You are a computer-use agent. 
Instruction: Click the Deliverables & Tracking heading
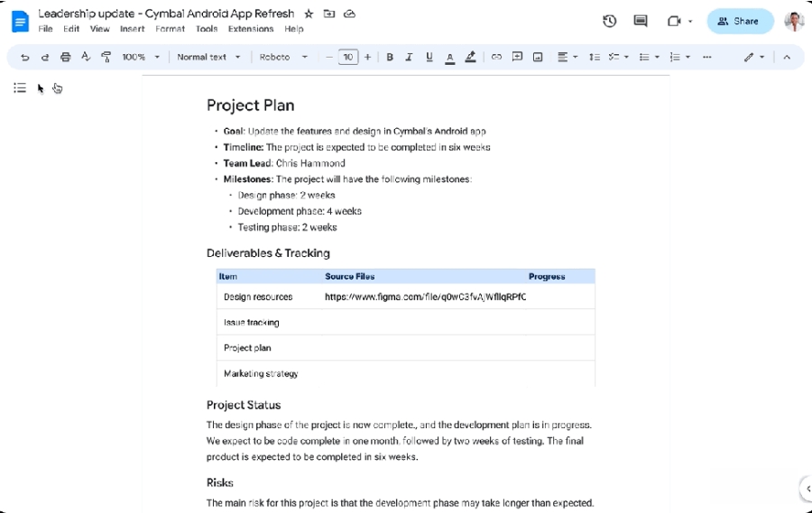268,253
